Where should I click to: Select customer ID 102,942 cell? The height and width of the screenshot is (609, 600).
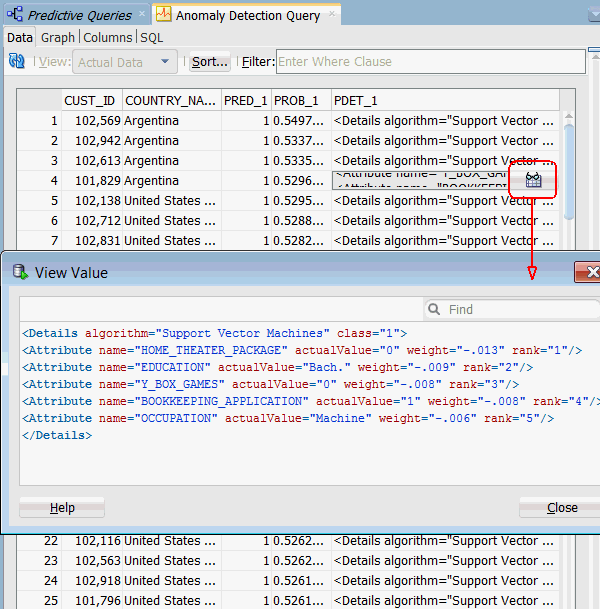pos(92,141)
